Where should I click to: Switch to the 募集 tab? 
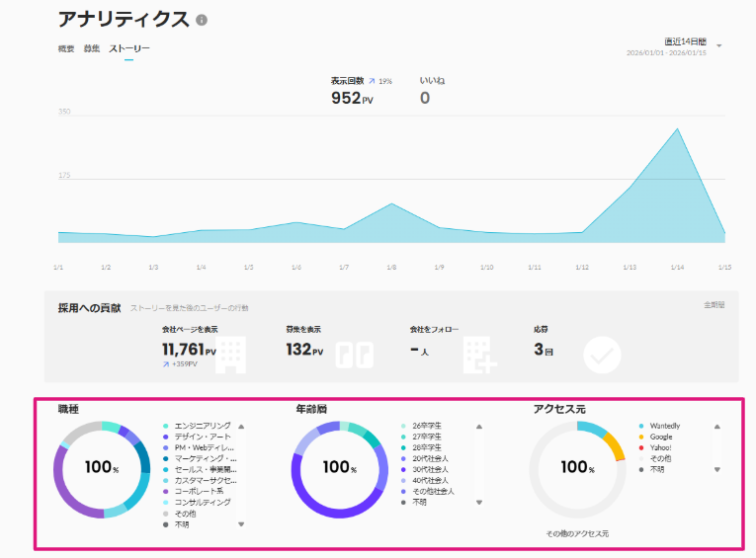click(x=92, y=48)
